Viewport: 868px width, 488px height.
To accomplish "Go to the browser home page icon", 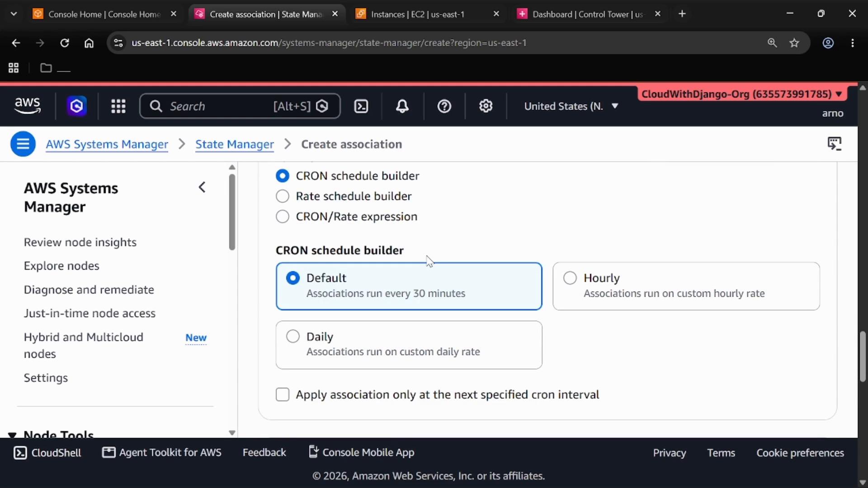I will [x=89, y=43].
